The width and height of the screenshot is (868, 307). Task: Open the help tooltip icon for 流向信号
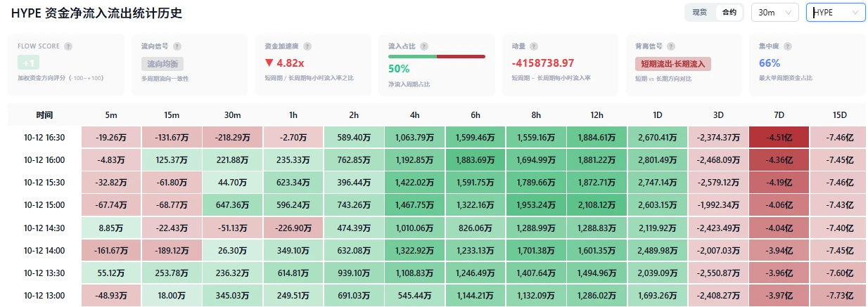pos(178,46)
